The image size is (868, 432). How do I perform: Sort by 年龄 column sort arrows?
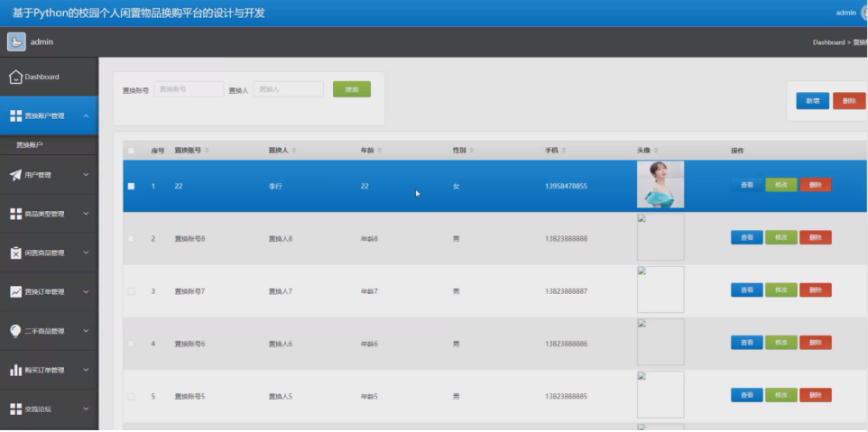pyautogui.click(x=379, y=151)
